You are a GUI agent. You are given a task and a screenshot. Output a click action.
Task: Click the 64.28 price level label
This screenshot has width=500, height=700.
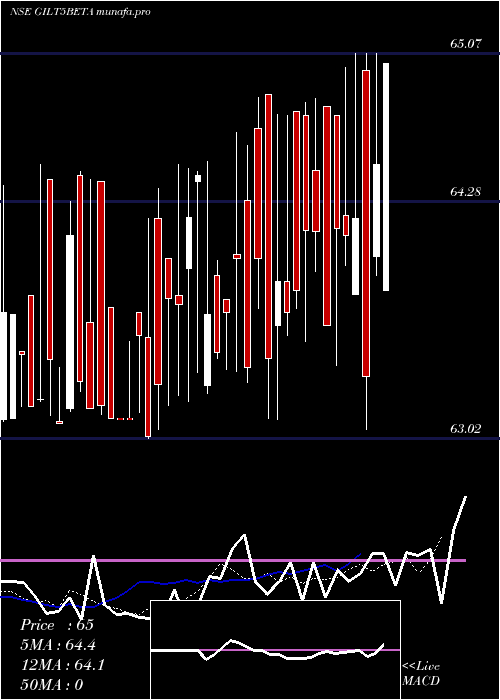click(466, 192)
